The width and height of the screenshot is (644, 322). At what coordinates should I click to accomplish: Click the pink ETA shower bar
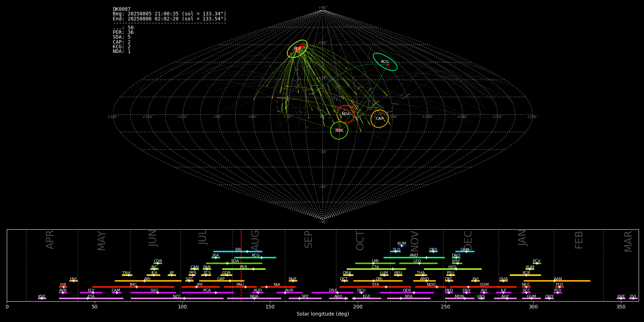pyautogui.click(x=91, y=298)
